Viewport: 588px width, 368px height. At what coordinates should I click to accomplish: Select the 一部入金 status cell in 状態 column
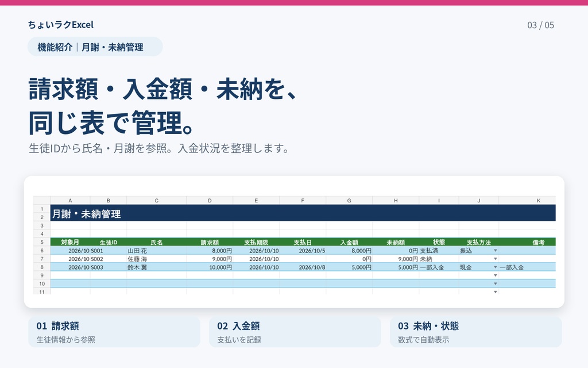click(439, 267)
